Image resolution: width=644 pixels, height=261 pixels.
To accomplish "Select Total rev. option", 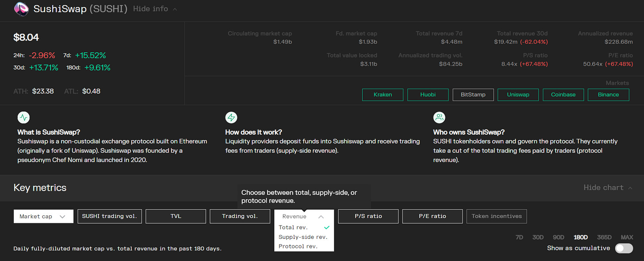I will pos(304,227).
